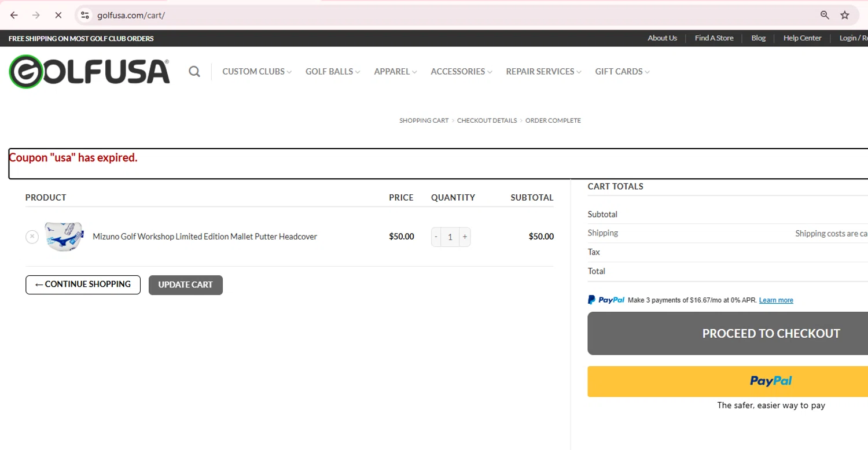Click the address bar URL golfusa.com/cart/
The width and height of the screenshot is (868, 450).
click(x=131, y=16)
